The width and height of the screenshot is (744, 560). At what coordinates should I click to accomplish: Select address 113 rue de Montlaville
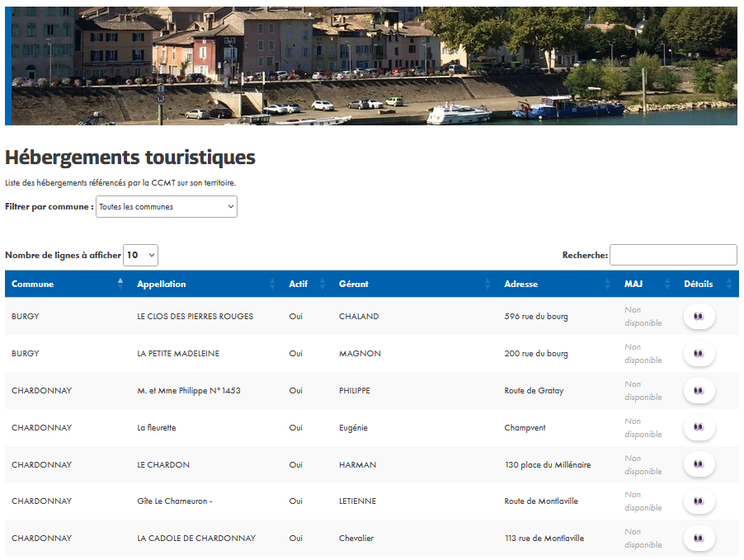click(544, 539)
